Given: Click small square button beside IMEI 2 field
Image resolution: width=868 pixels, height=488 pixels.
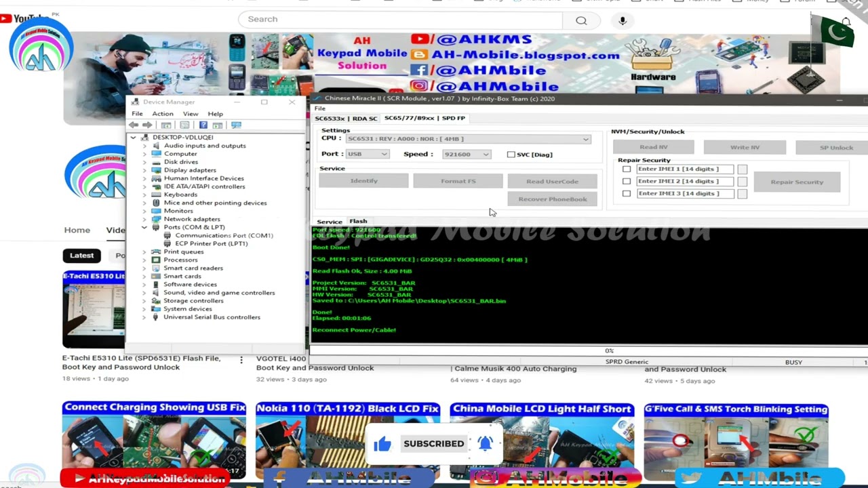Looking at the screenshot, I should [743, 182].
